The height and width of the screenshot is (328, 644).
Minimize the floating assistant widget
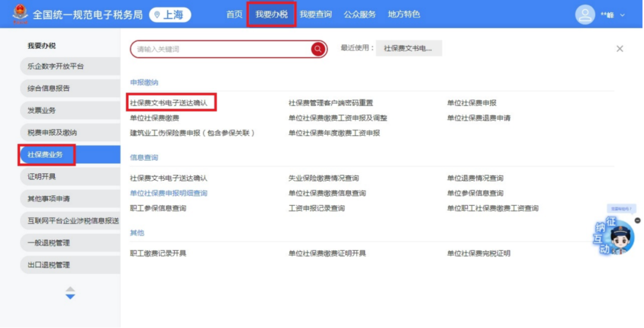pyautogui.click(x=637, y=221)
